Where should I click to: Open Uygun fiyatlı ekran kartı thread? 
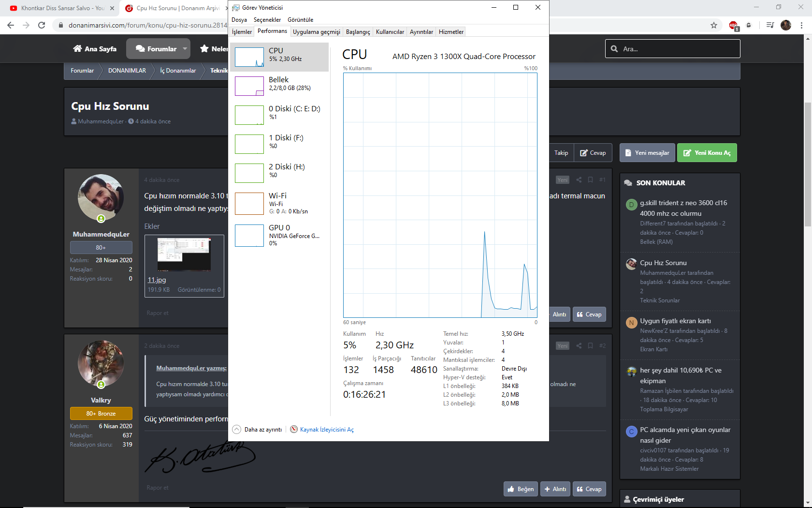coord(675,321)
